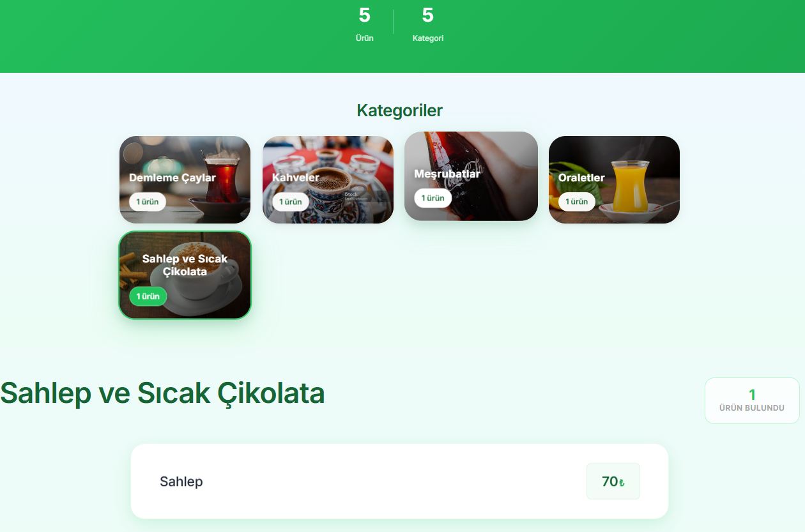This screenshot has width=805, height=532.
Task: Click the Kategoriler heading
Action: click(x=399, y=110)
